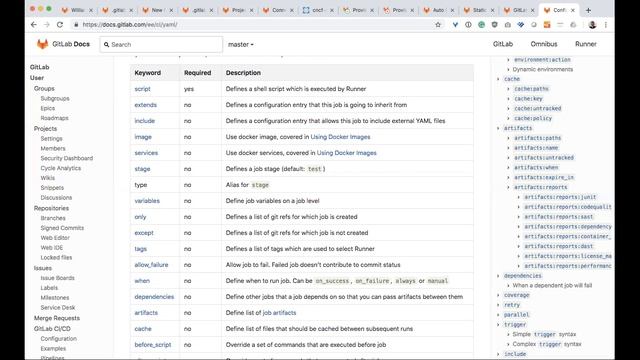Expand the trigger arrow in outline
The width and height of the screenshot is (640, 360).
[x=498, y=324]
